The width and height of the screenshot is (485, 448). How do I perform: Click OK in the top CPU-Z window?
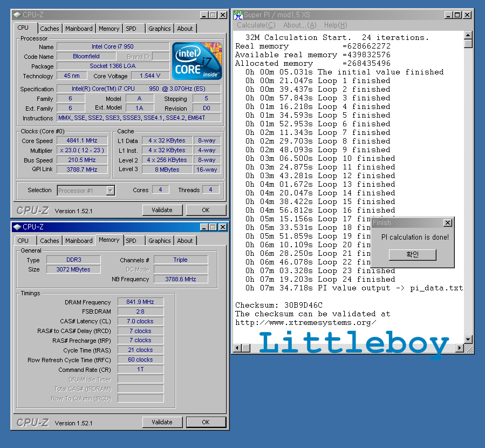coord(206,210)
